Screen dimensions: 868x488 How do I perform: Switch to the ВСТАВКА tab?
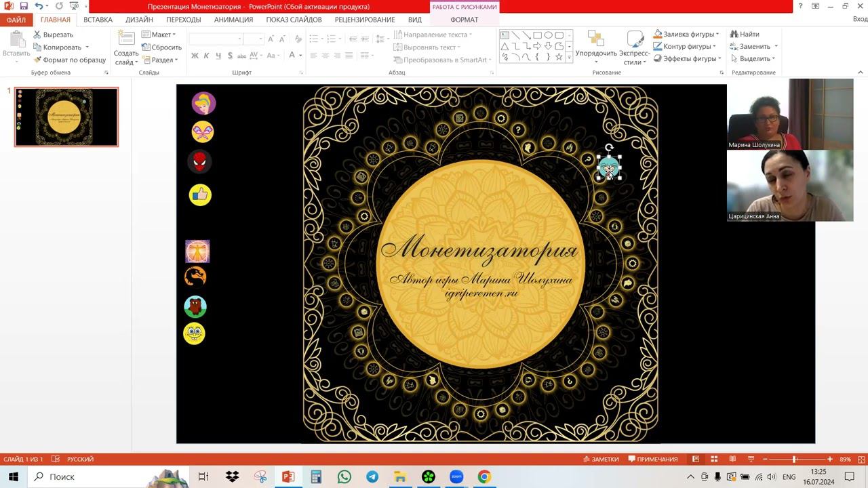(98, 20)
